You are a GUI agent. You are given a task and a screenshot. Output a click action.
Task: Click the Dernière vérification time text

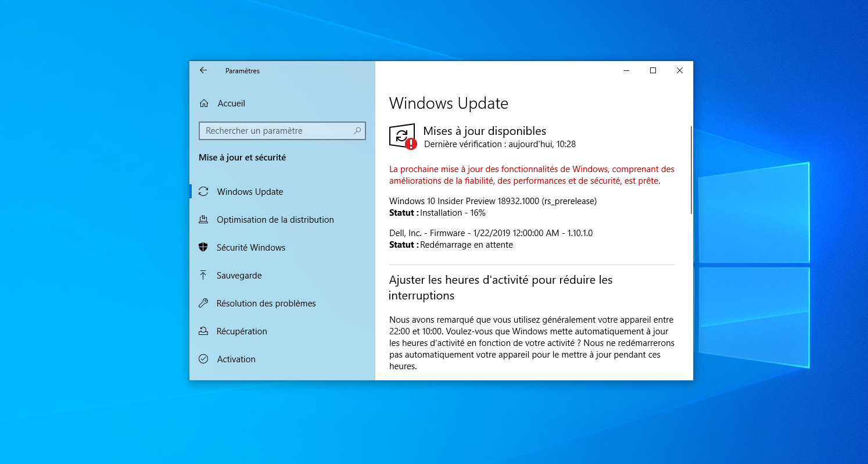(500, 144)
